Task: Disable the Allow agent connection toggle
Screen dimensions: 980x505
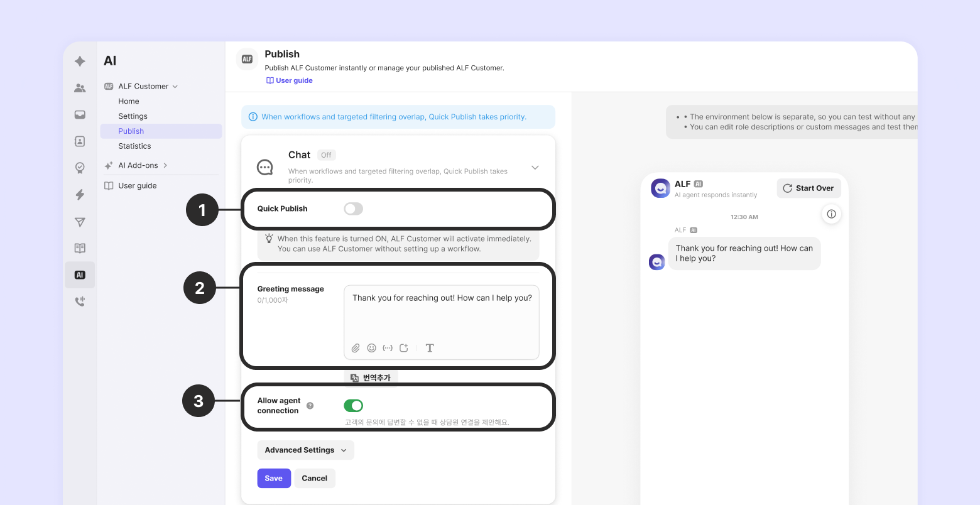Action: click(353, 406)
